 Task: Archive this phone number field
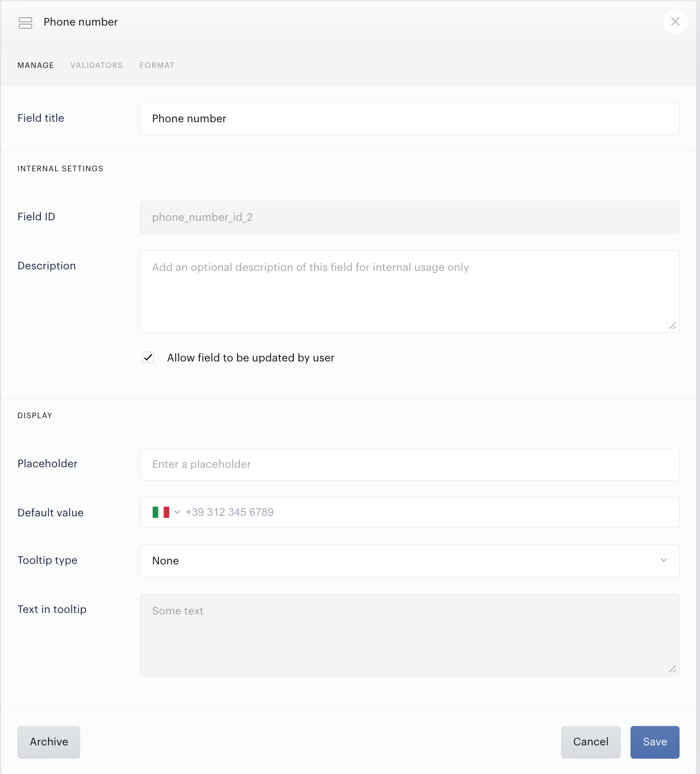coord(49,742)
